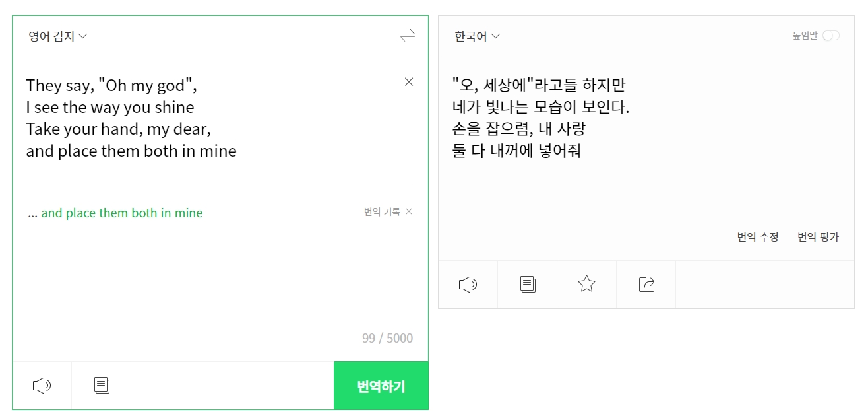868x418 pixels.
Task: Click the Korean translation output area
Action: coord(627,119)
